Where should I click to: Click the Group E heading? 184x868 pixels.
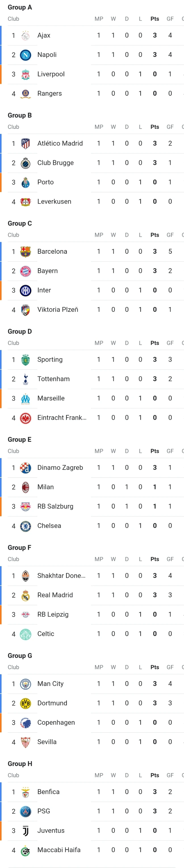tap(20, 440)
